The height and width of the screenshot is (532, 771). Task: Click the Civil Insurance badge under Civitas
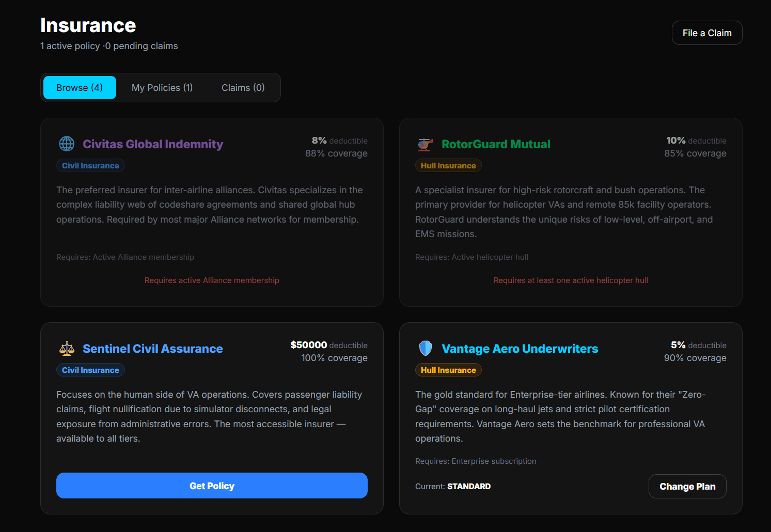coord(90,166)
